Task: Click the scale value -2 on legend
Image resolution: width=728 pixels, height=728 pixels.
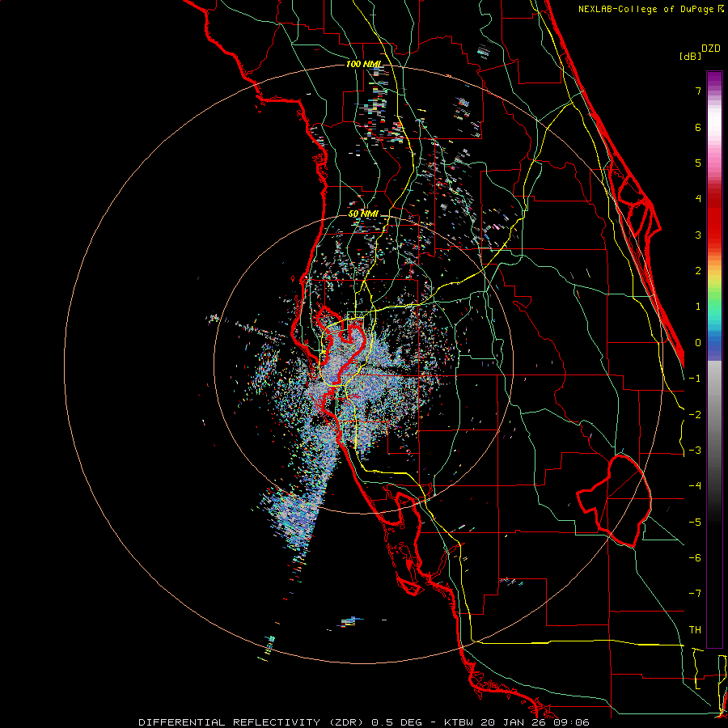Action: pos(695,415)
